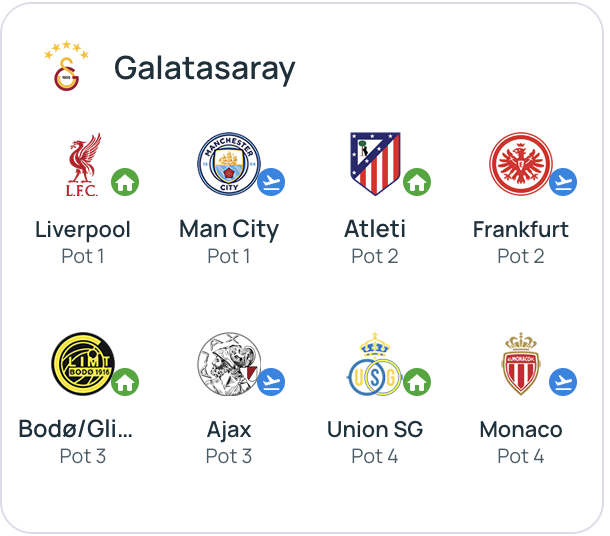Click the Liverpool club crest
Screen dimensions: 610x536
pos(82,165)
